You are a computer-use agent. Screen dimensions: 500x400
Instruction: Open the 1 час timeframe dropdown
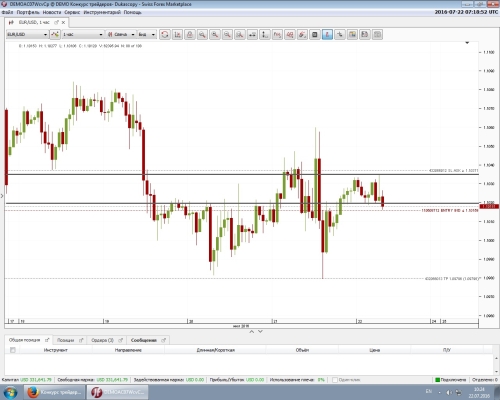click(83, 34)
